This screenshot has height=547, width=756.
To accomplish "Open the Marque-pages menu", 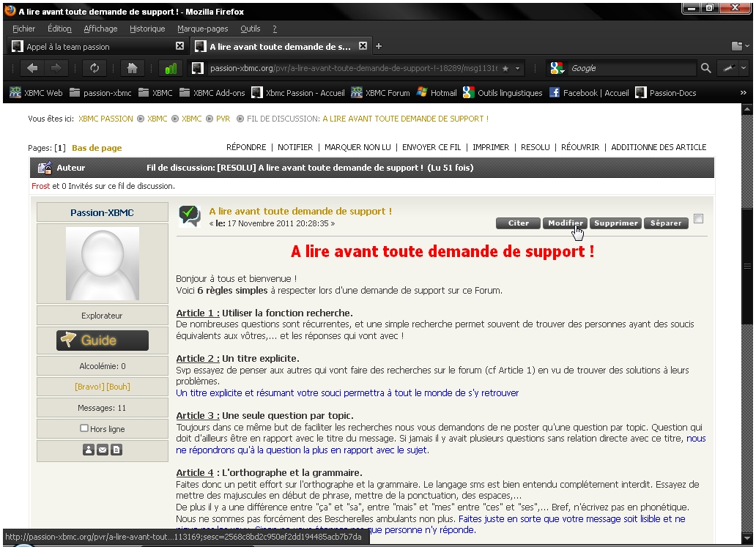I will (202, 29).
